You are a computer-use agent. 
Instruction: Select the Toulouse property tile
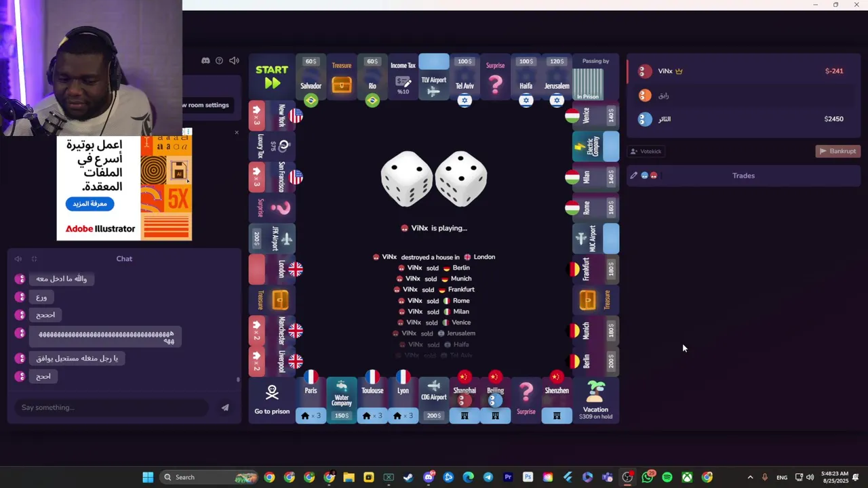(372, 397)
